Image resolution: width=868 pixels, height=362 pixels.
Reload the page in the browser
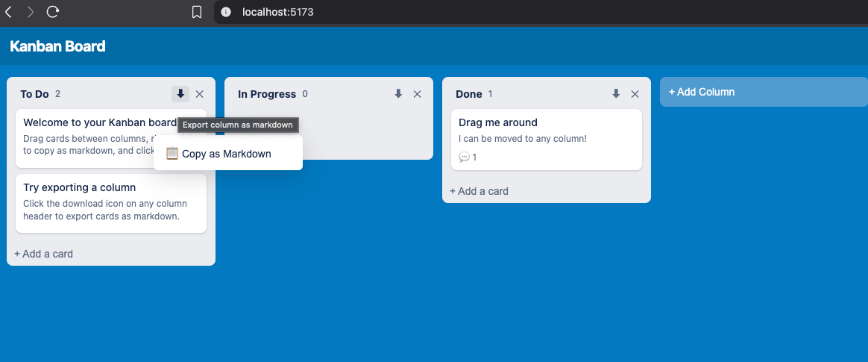[x=52, y=11]
